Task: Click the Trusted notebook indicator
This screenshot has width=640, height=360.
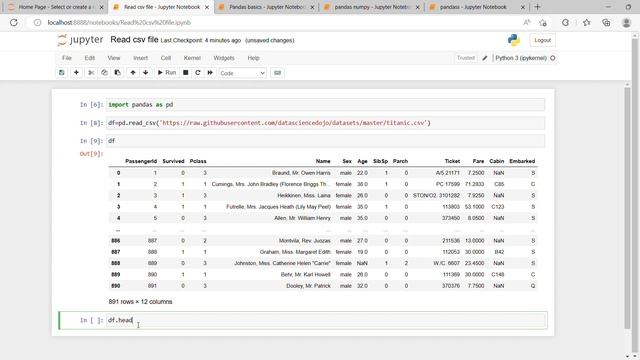Action: [466, 58]
